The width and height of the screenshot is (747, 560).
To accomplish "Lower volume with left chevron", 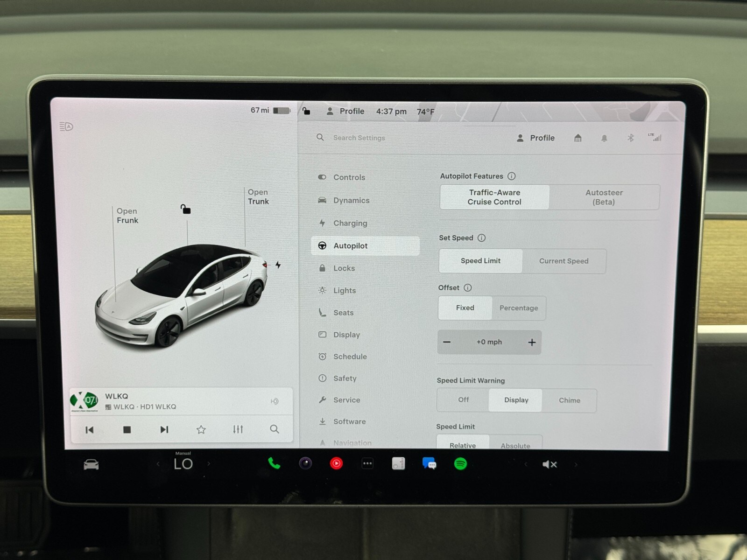I will click(526, 464).
